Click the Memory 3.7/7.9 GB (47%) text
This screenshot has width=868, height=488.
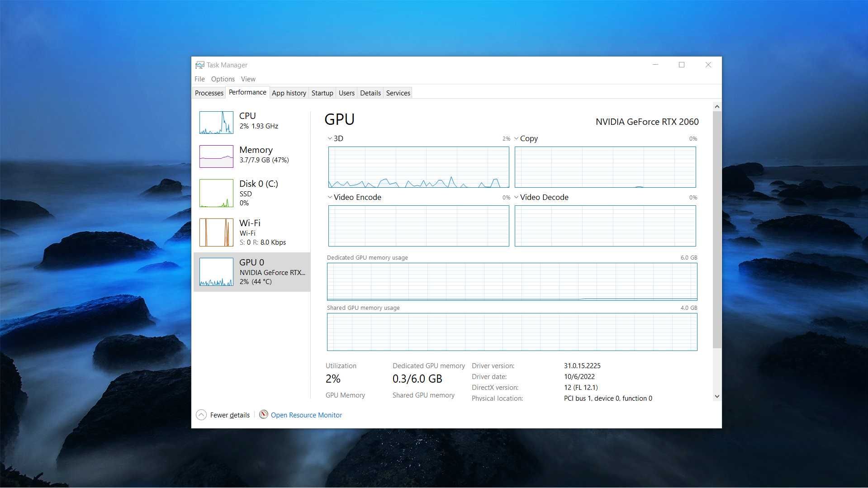click(264, 160)
